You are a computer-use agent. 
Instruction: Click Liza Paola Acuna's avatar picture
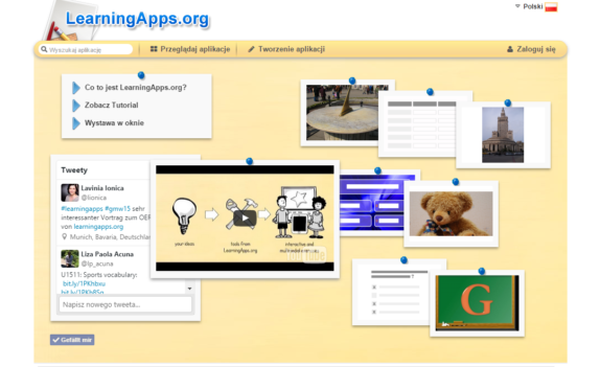70,259
